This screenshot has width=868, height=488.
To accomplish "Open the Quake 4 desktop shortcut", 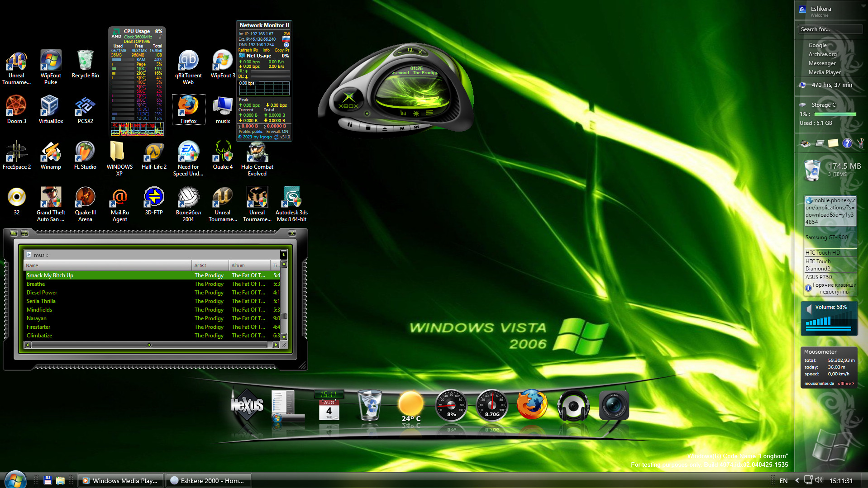I will (x=223, y=155).
